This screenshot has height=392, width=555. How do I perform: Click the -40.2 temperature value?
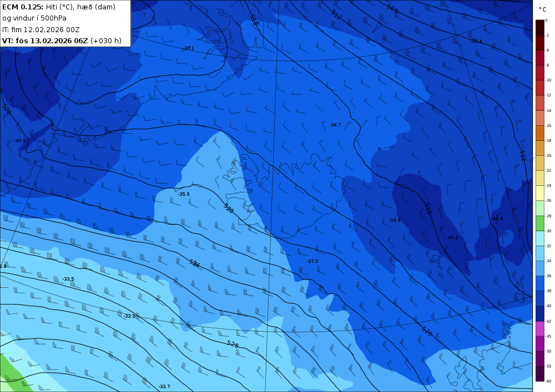tap(452, 237)
